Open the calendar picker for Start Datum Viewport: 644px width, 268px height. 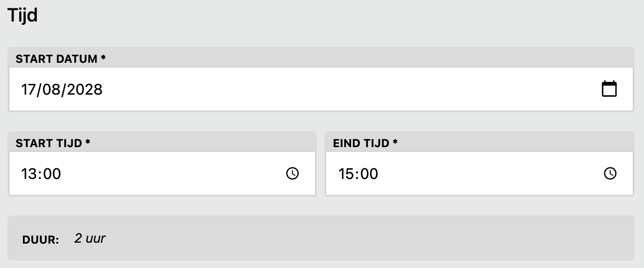(x=609, y=89)
